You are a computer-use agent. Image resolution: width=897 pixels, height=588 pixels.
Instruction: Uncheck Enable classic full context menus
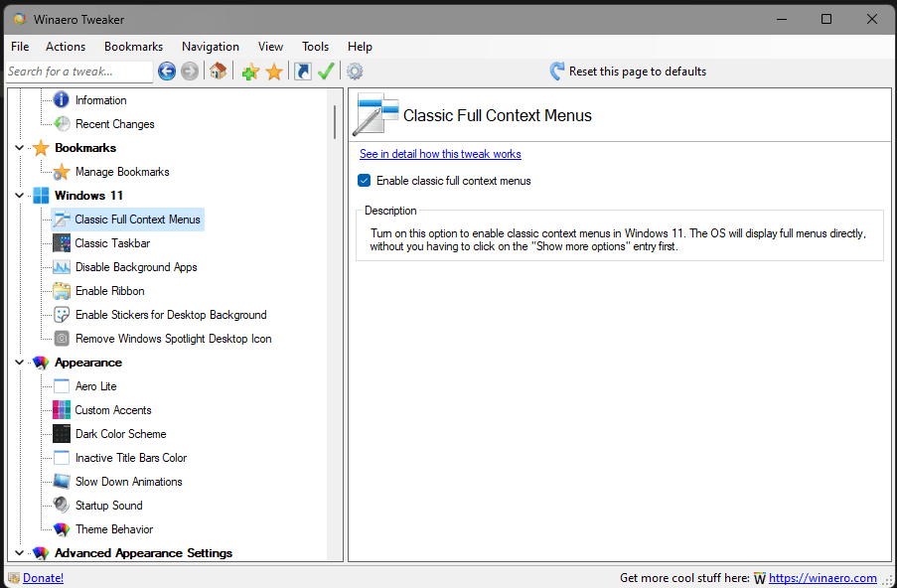[x=364, y=181]
